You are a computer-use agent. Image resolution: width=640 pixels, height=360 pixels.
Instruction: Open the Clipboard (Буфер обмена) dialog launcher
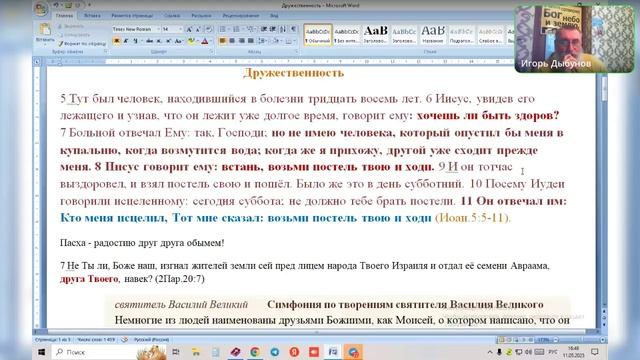106,52
